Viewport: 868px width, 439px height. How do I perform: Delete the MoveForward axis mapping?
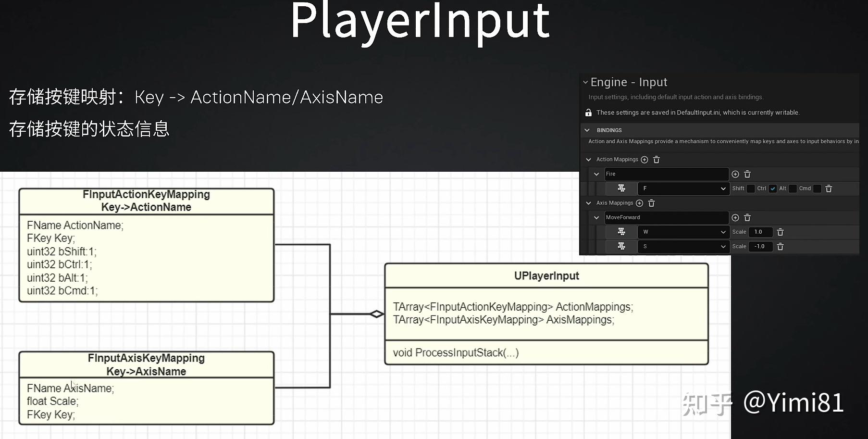click(x=747, y=218)
